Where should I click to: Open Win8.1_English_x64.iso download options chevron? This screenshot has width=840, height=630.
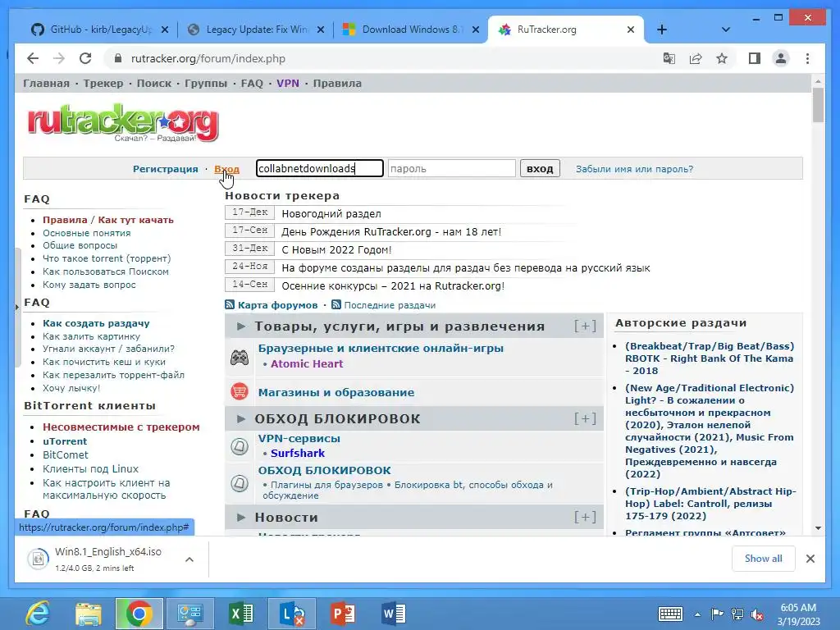[189, 559]
